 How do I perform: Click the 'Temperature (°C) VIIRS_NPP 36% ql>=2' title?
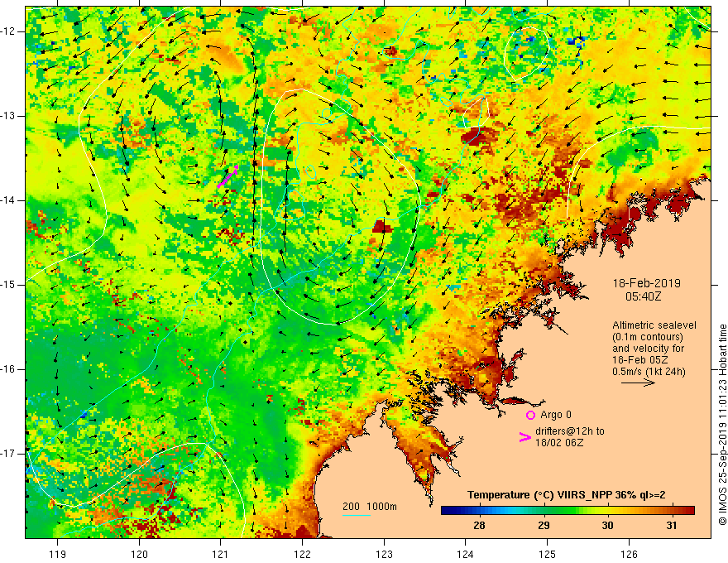(567, 495)
